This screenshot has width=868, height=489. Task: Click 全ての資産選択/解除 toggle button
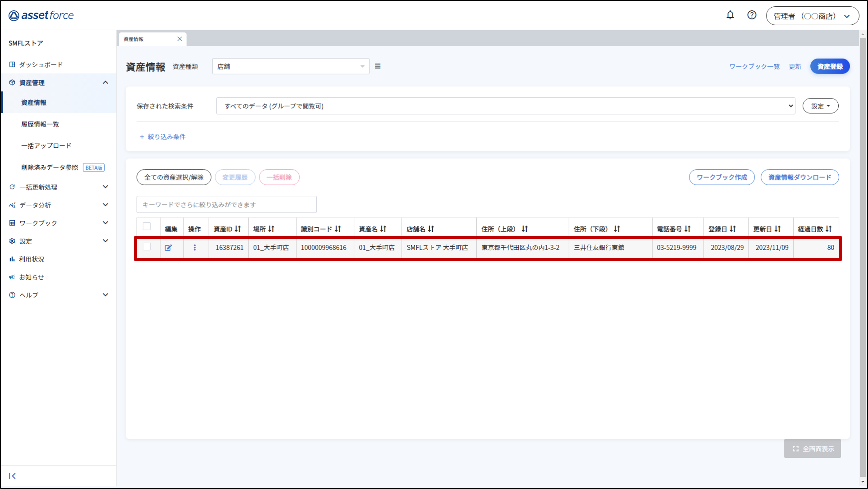click(x=174, y=177)
